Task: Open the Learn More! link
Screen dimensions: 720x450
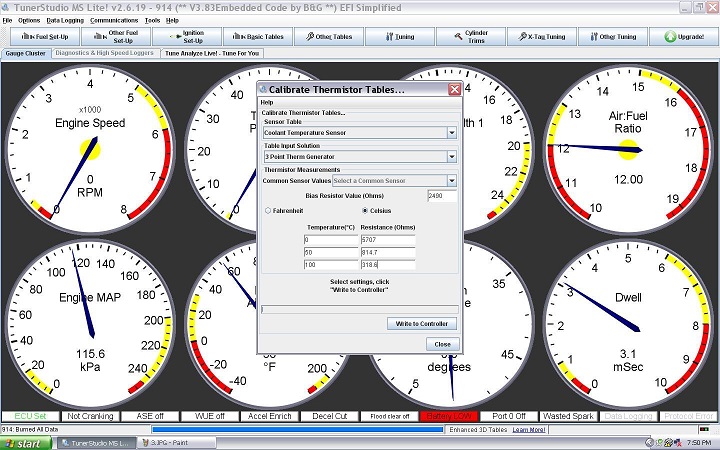Action: [x=529, y=430]
